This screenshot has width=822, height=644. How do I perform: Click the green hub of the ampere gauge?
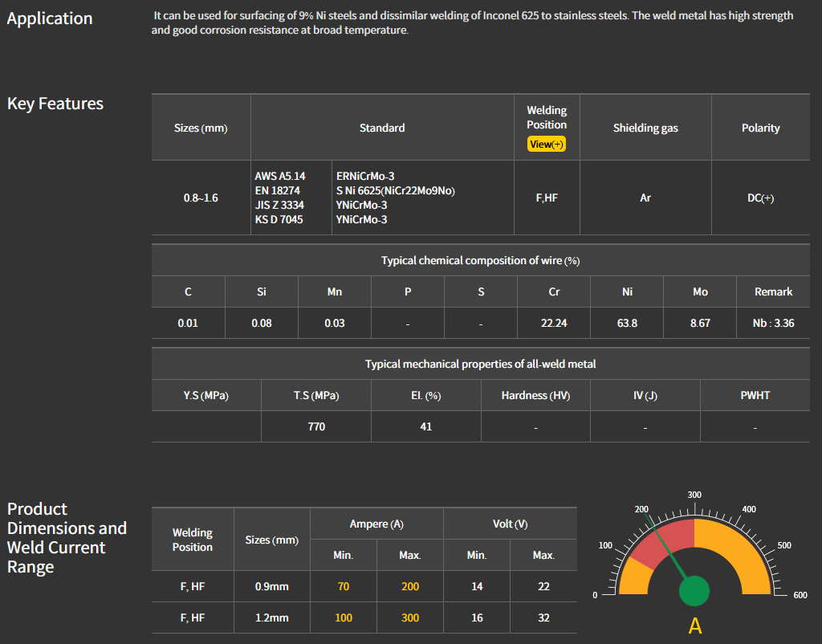pyautogui.click(x=694, y=590)
